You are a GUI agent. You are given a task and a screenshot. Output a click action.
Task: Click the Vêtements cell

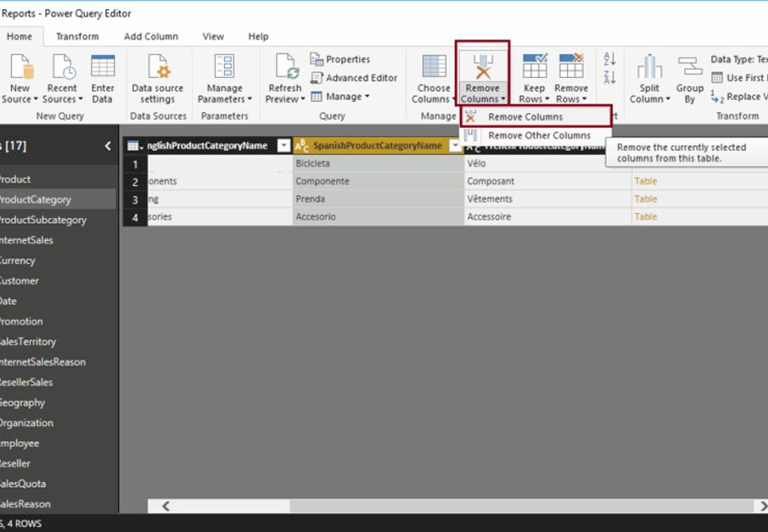point(547,199)
